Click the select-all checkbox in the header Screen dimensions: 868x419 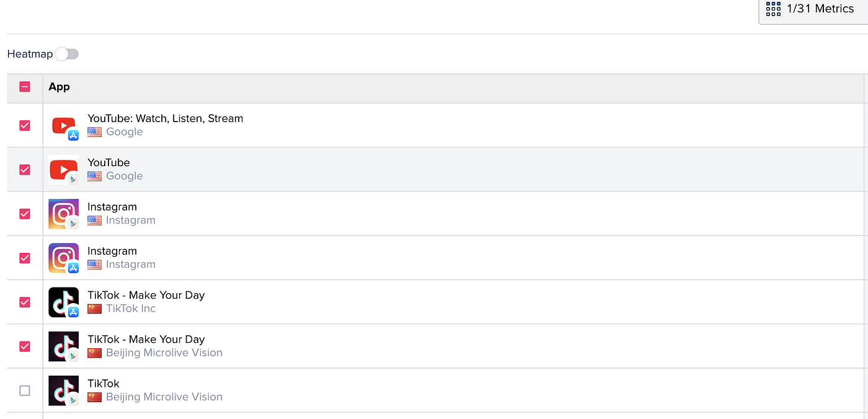(x=24, y=87)
